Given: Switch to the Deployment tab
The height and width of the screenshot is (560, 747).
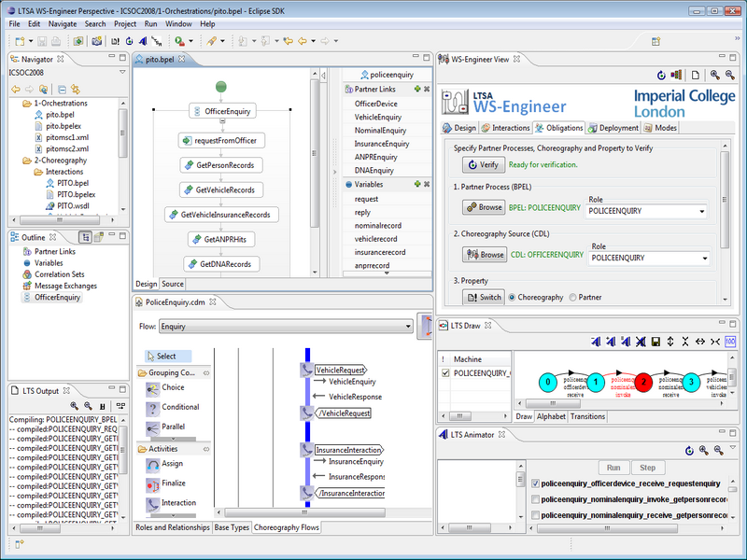Looking at the screenshot, I should pyautogui.click(x=613, y=128).
